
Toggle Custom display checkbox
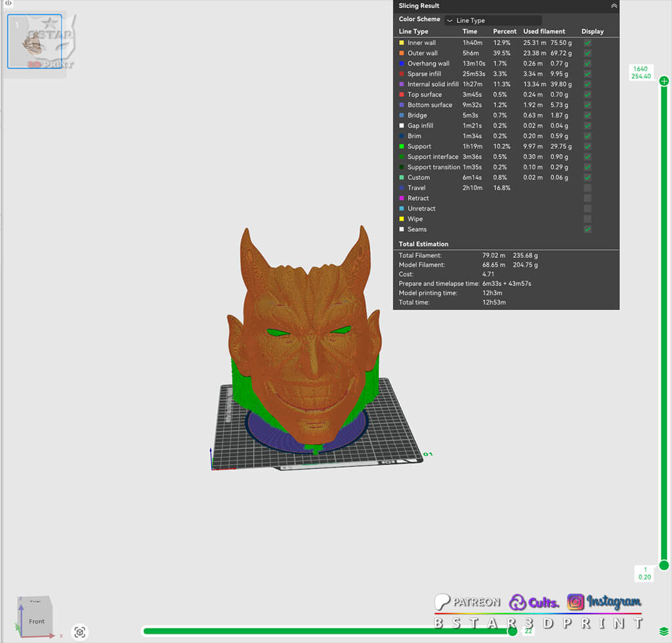(x=587, y=177)
